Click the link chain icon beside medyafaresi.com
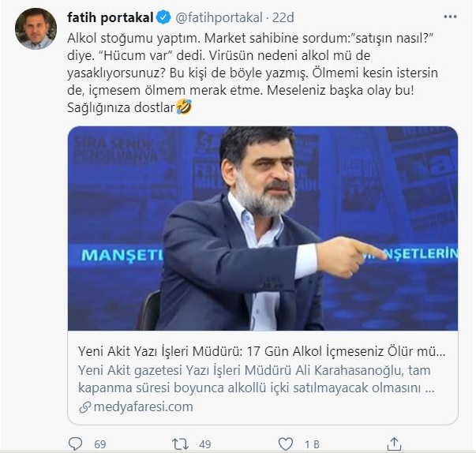This screenshot has width=476, height=453. tap(84, 407)
